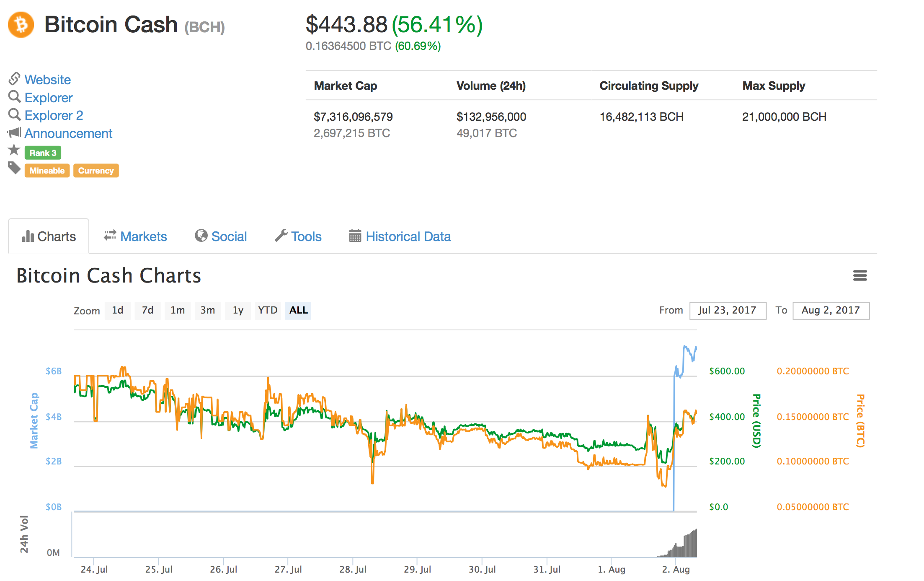This screenshot has width=924, height=581.
Task: Click the star watchlist icon
Action: [x=14, y=150]
